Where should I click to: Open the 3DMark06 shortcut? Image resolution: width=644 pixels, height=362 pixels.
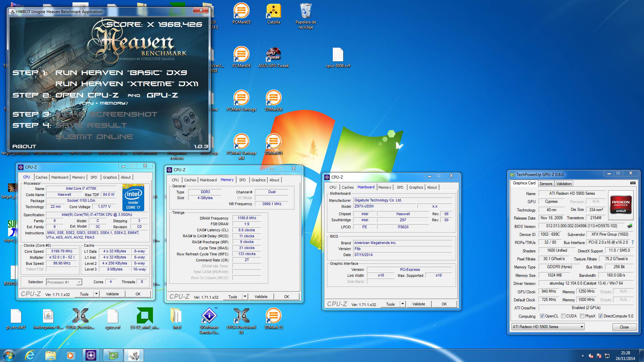(x=273, y=101)
